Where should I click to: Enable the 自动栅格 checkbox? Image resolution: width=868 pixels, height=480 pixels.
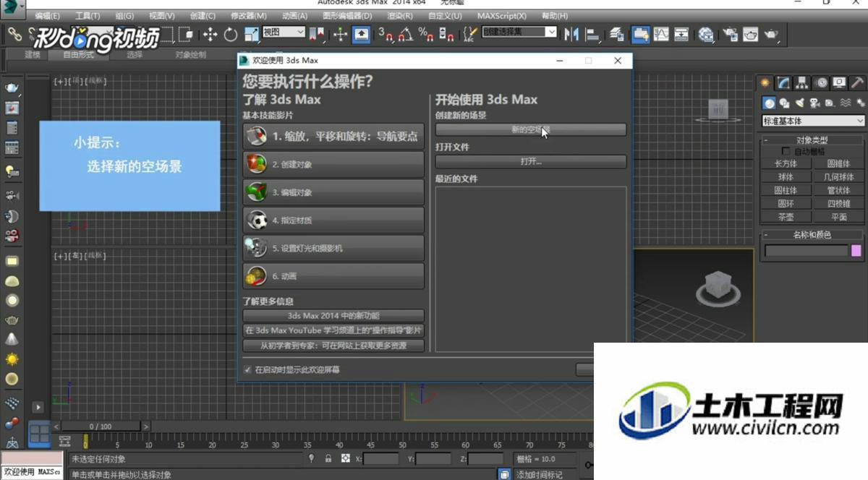tap(786, 152)
